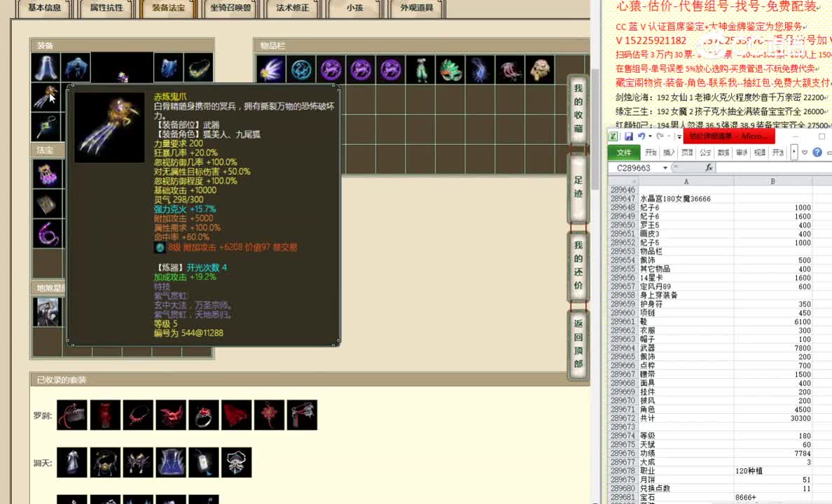Open the 属性抗性 tab
Screen dimensions: 832x504
point(106,8)
